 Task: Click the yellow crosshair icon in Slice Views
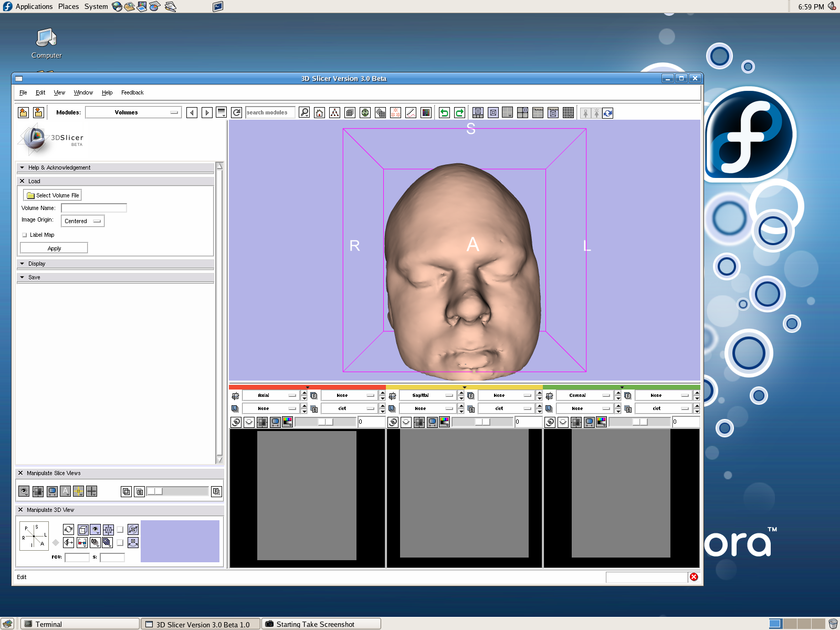[x=78, y=491]
